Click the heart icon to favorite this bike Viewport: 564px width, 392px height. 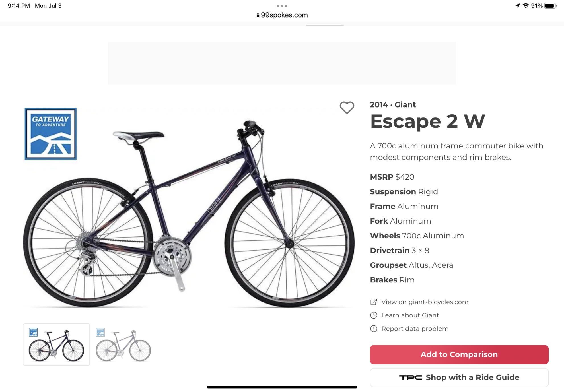(347, 108)
